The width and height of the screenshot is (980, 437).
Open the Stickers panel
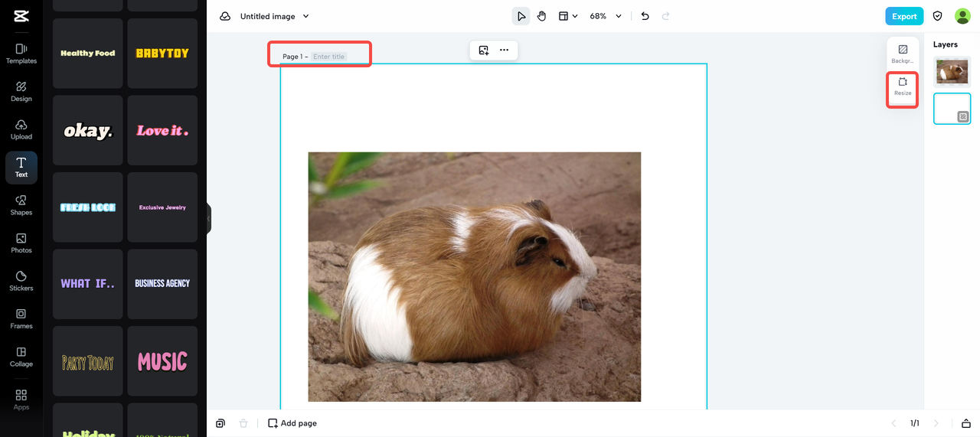tap(21, 281)
